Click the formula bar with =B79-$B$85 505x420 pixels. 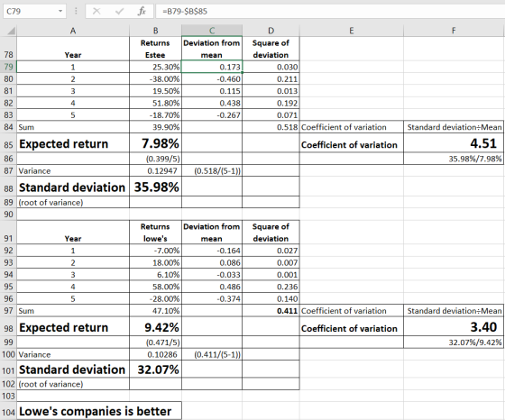coord(330,11)
